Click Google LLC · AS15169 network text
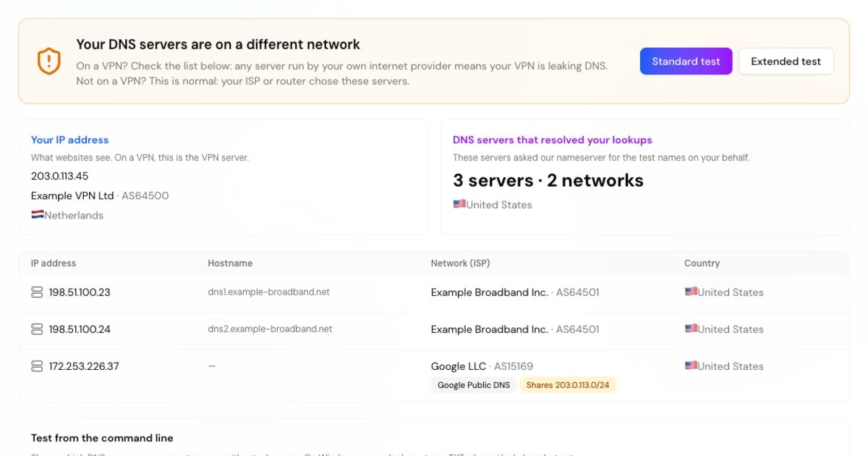Screen dimensions: 868x456 point(482,366)
